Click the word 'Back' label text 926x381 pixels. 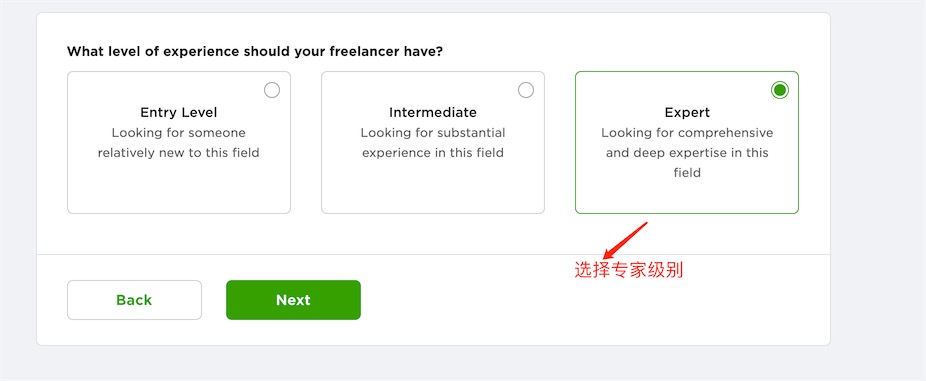coord(134,300)
